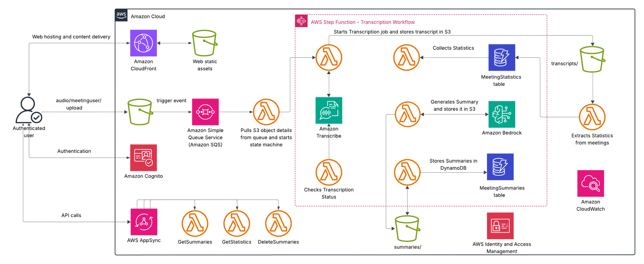Click the AWS logo badge
Screen dimensions: 644x264
coord(121,15)
